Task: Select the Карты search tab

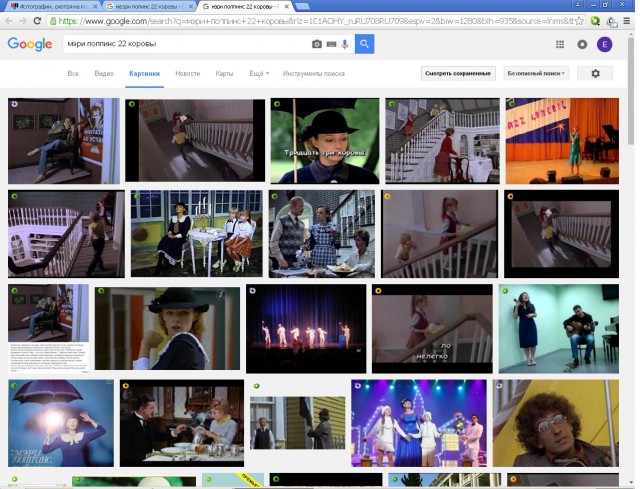Action: (x=224, y=73)
